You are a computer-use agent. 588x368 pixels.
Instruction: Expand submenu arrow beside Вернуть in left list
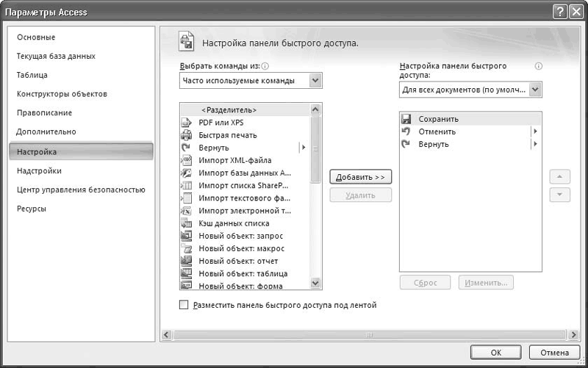click(x=303, y=148)
